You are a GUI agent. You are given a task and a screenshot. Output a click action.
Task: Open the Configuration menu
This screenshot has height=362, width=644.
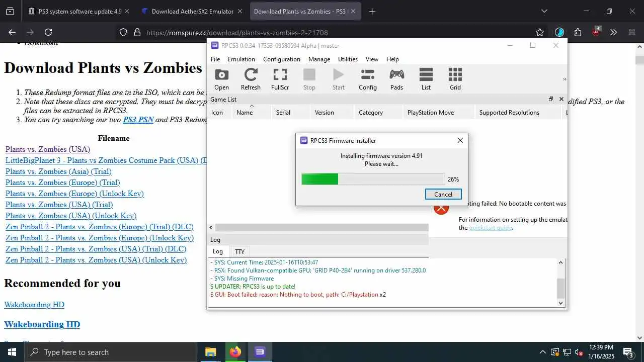(281, 59)
